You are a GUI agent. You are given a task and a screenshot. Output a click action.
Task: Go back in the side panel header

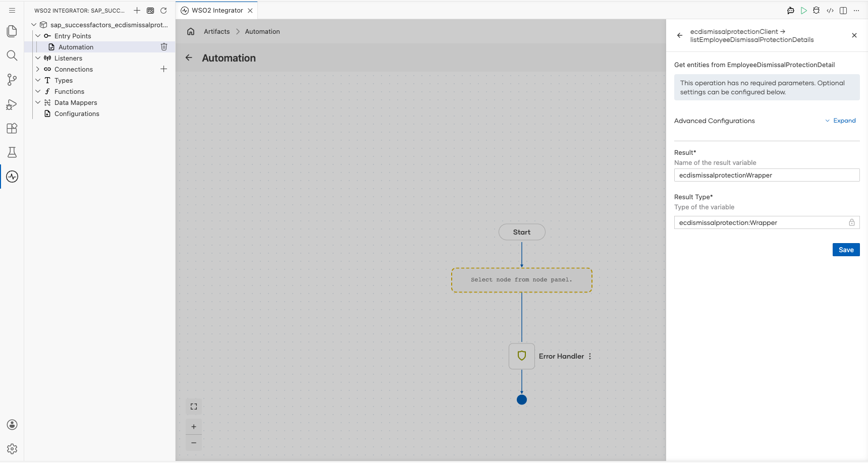tap(680, 35)
